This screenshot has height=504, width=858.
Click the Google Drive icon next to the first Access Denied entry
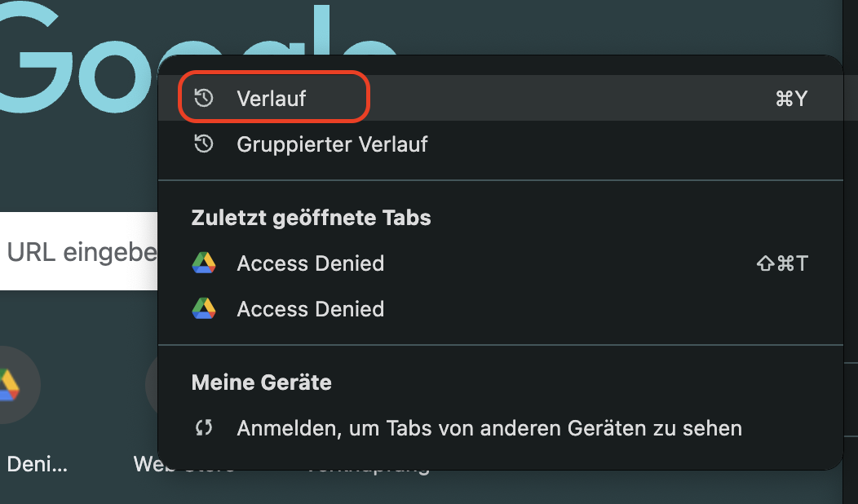click(204, 263)
